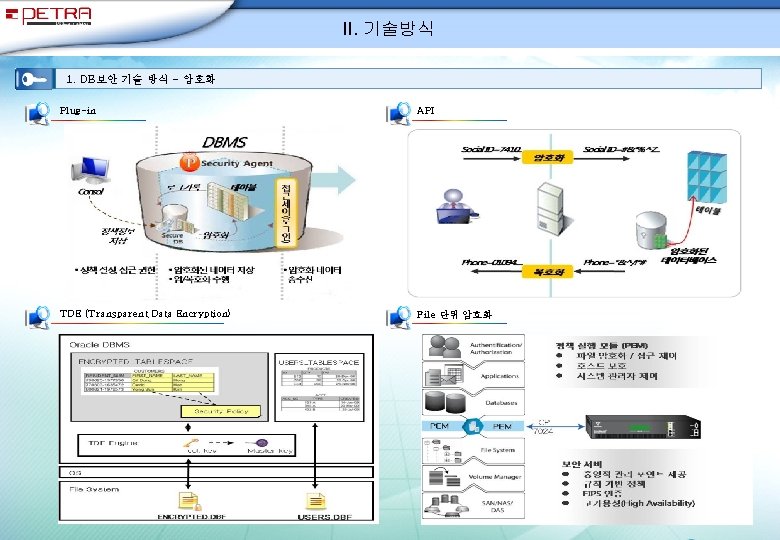Viewport: 780px width, 540px height.
Task: Click the orange P Security Agent icon
Action: pyautogui.click(x=190, y=163)
